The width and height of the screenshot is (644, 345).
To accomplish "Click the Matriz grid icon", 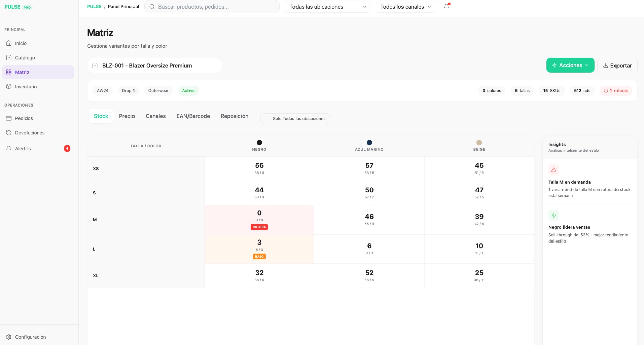I will [x=9, y=72].
